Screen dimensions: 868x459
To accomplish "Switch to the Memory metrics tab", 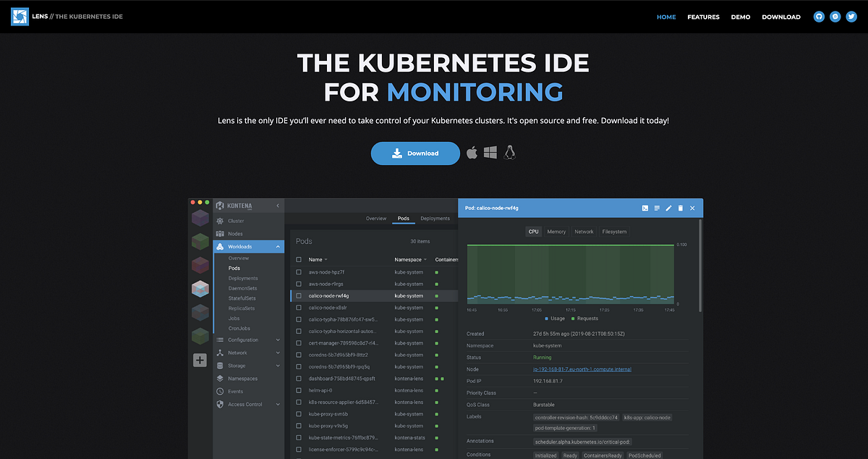I will 556,231.
